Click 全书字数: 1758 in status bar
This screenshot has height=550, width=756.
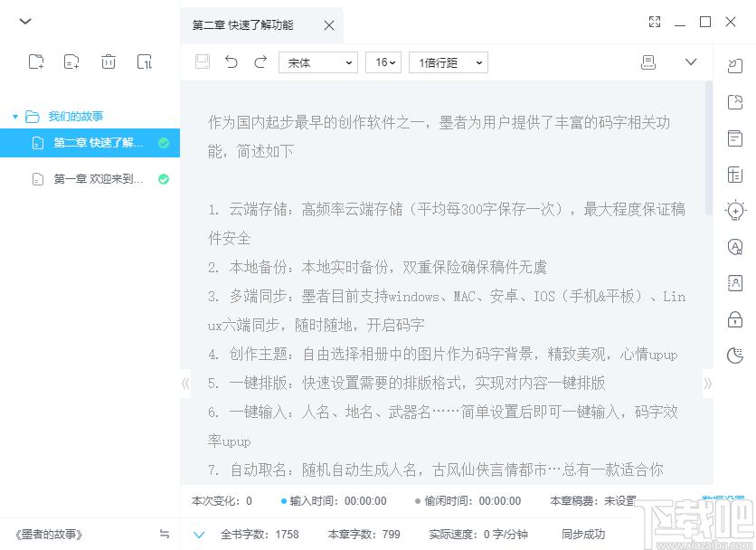tap(260, 535)
